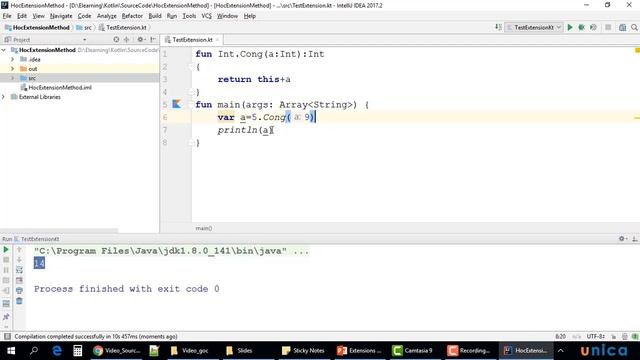Pause output icon in Run panel

tap(6, 270)
